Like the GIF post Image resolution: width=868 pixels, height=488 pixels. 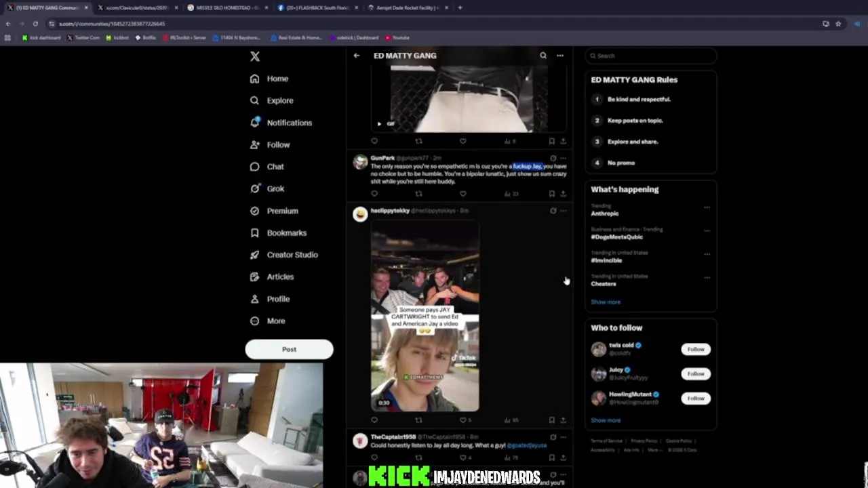[x=463, y=141]
